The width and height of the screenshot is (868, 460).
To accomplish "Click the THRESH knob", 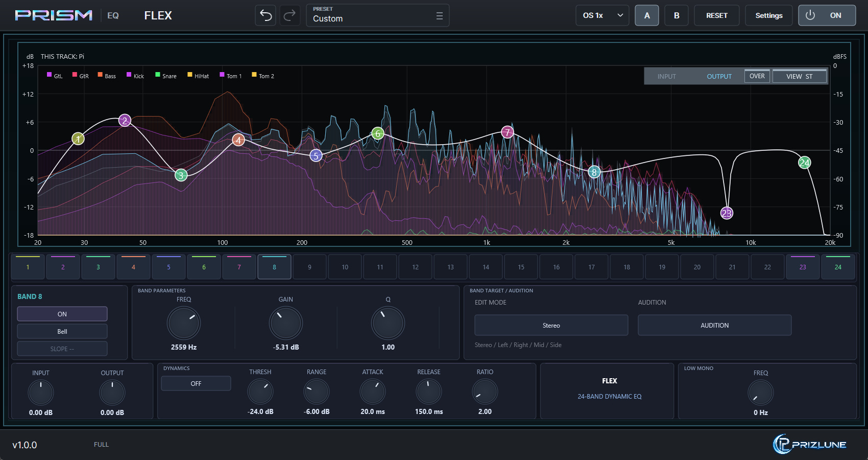I will pos(260,392).
